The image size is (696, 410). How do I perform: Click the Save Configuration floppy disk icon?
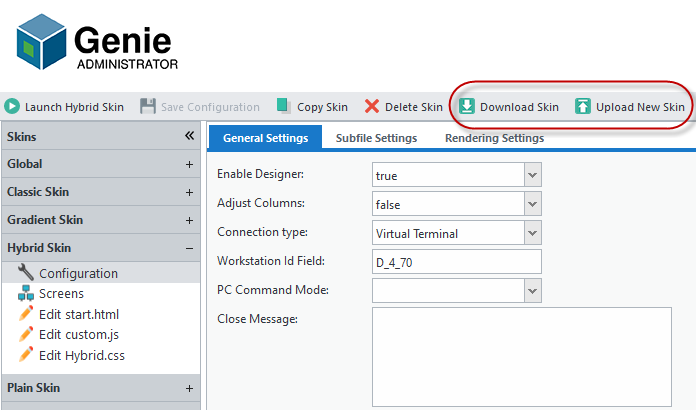click(x=148, y=106)
